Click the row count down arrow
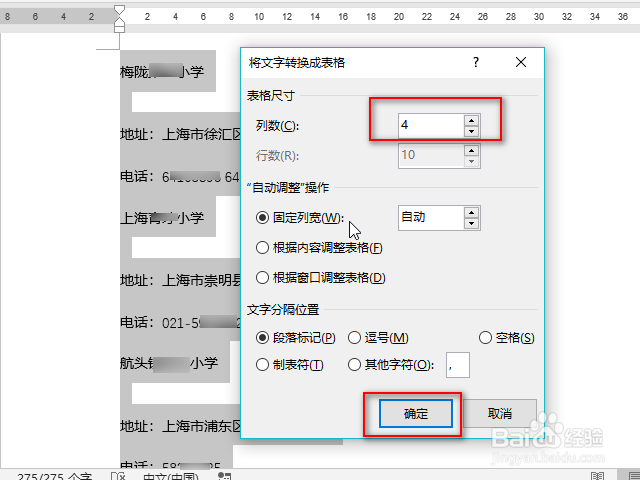 click(471, 162)
